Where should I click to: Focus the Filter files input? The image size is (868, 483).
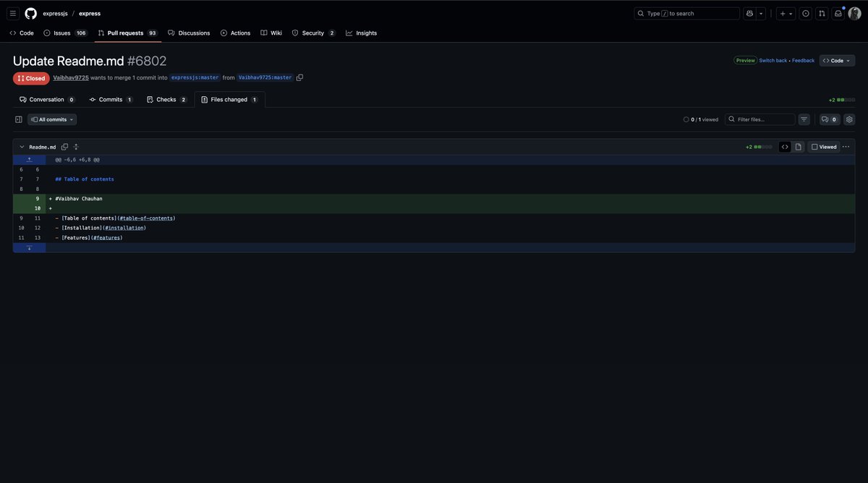pyautogui.click(x=760, y=119)
